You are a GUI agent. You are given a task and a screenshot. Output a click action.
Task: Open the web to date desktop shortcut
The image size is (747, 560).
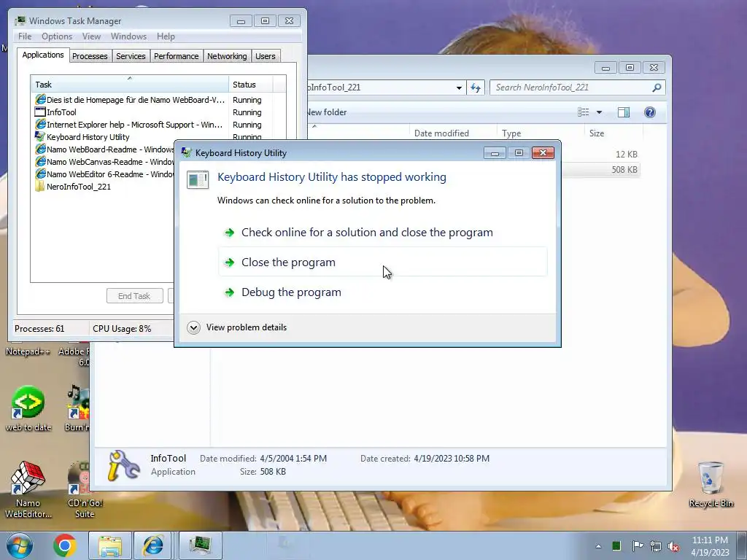pos(28,408)
